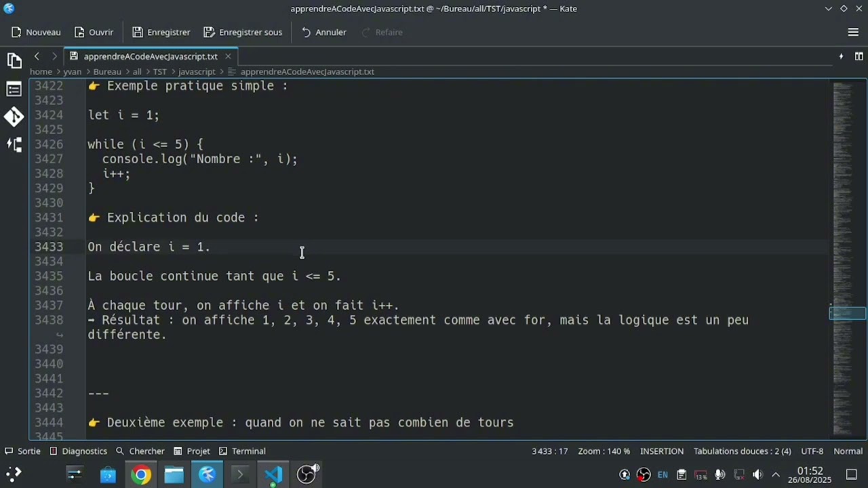Click line number 3426 in the gutter
Screen dimensions: 868x488
[49, 144]
